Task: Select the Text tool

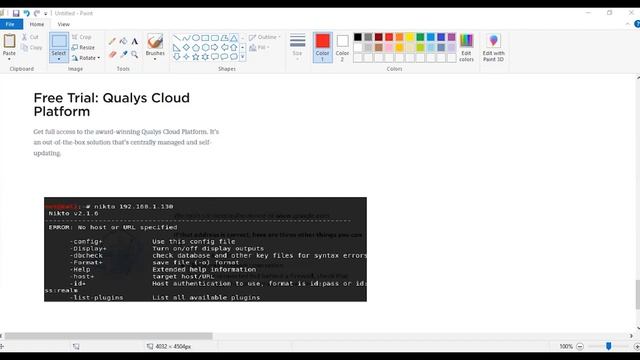Action: tap(135, 41)
